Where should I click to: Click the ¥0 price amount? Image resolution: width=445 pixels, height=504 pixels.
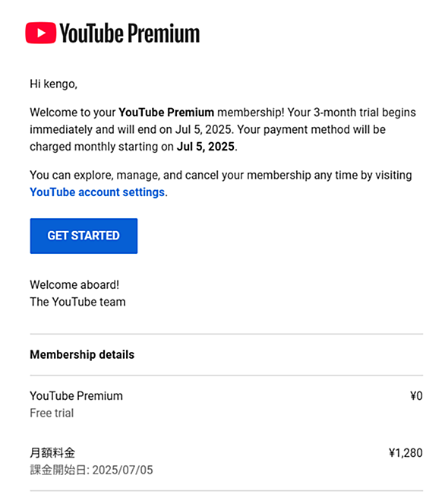pyautogui.click(x=416, y=396)
